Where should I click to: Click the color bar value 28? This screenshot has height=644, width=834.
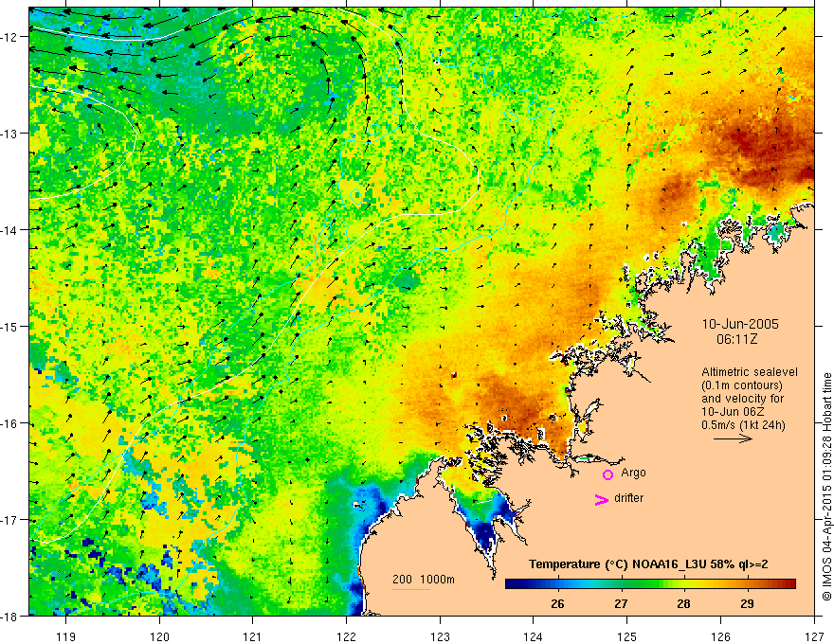[683, 603]
